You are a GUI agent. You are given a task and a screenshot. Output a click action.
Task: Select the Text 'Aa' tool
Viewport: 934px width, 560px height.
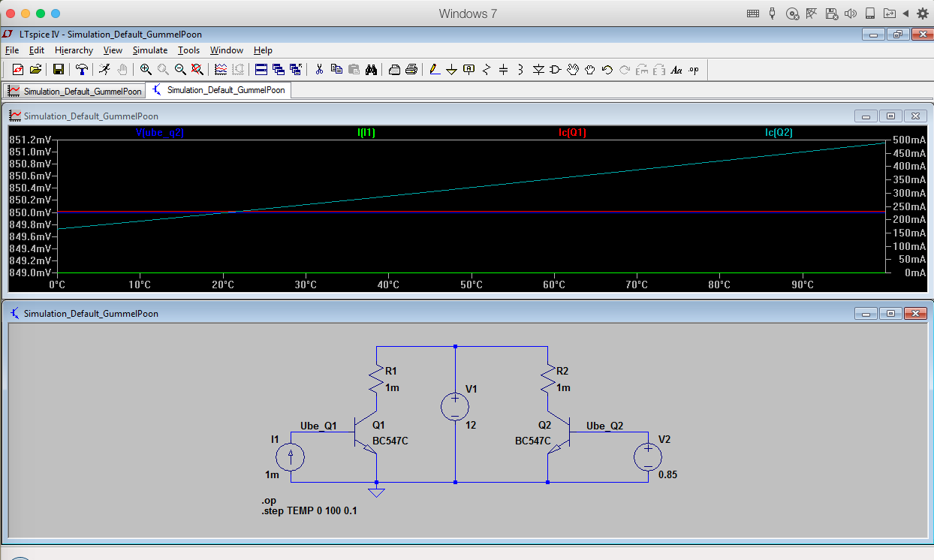coord(676,70)
